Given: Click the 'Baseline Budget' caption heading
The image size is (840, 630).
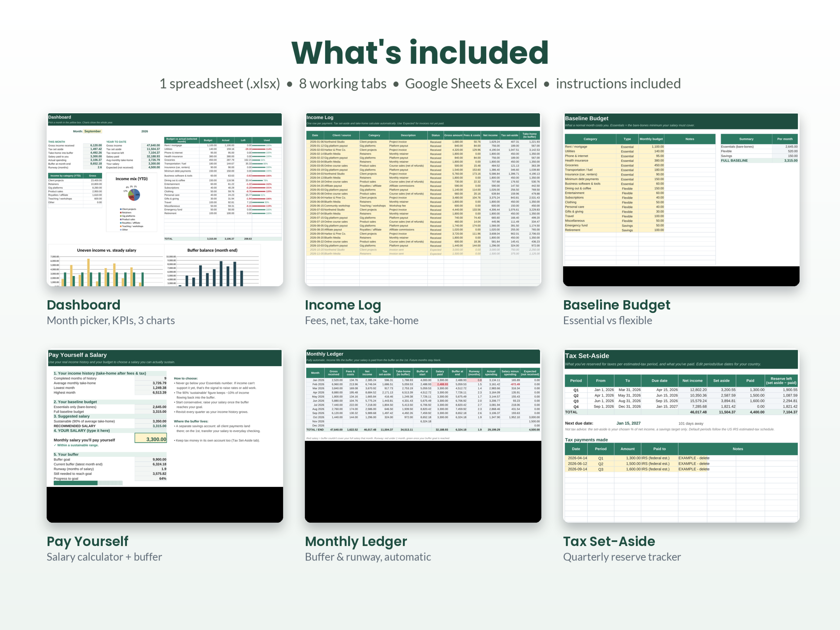Looking at the screenshot, I should 617,305.
